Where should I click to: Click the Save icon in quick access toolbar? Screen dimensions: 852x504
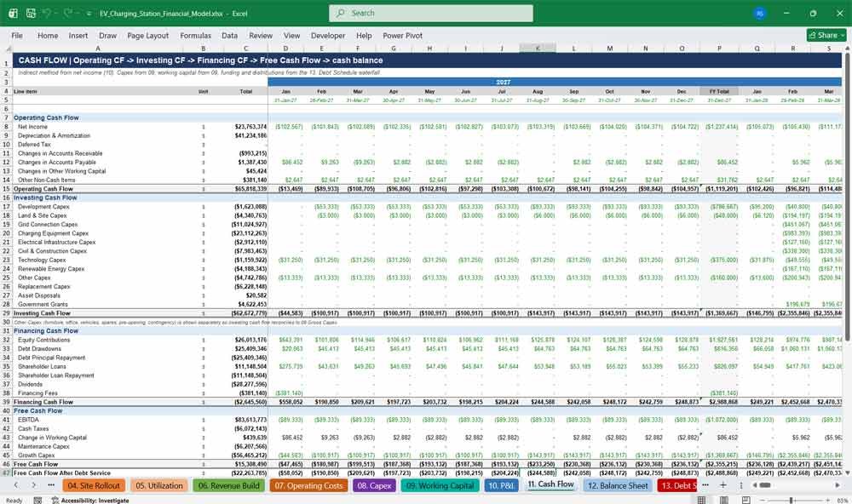click(31, 13)
